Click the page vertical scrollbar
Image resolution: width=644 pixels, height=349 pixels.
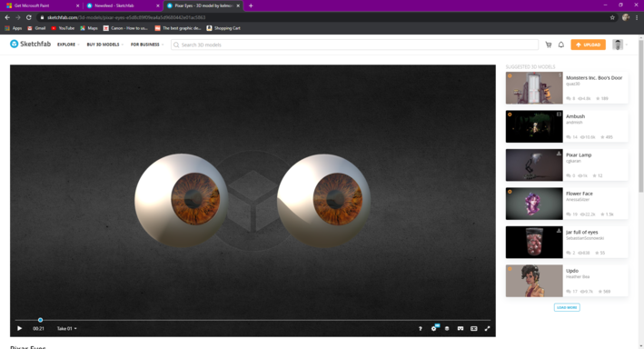point(640,115)
